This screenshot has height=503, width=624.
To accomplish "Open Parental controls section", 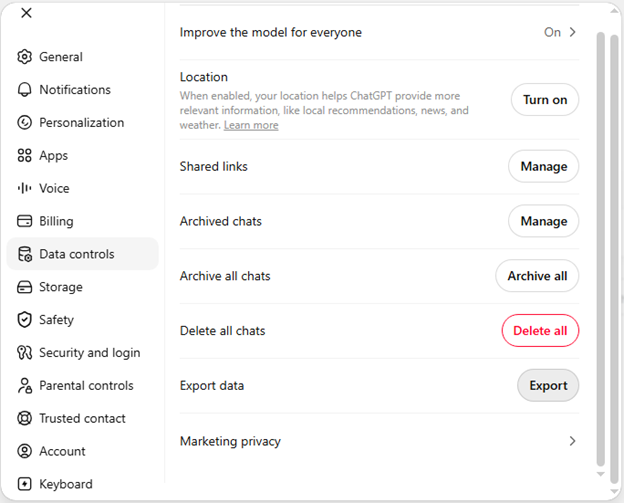I will [x=83, y=386].
